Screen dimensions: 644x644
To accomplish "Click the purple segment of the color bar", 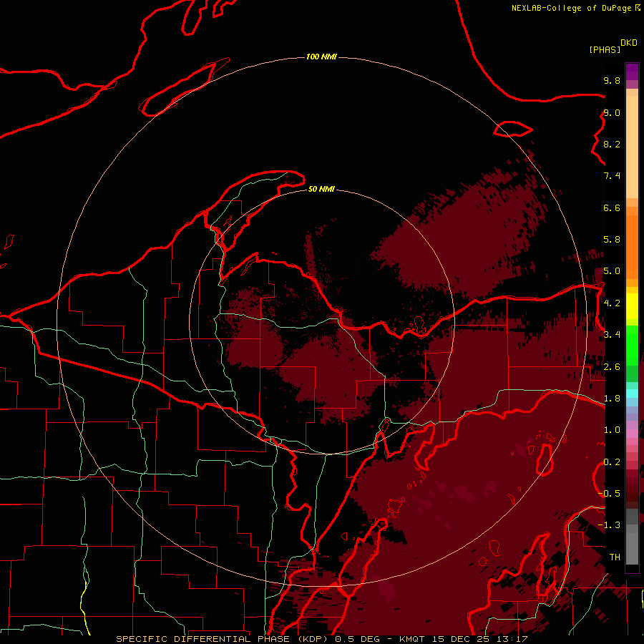I will click(x=632, y=72).
